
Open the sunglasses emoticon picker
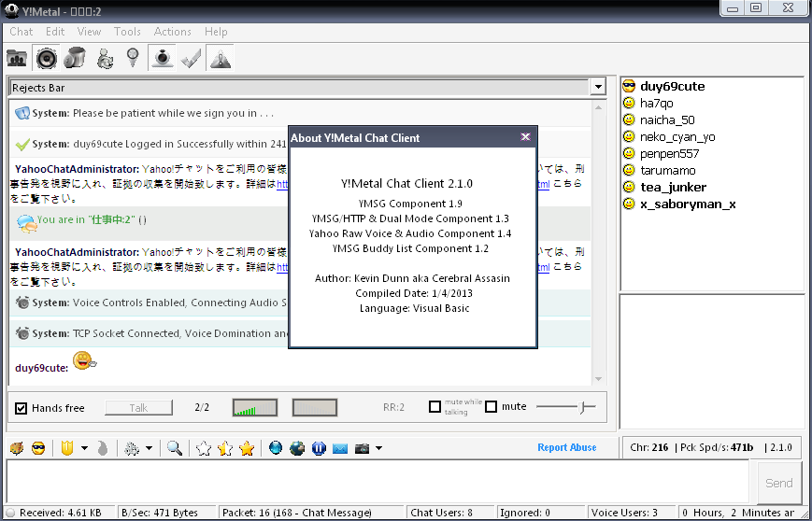pos(37,448)
